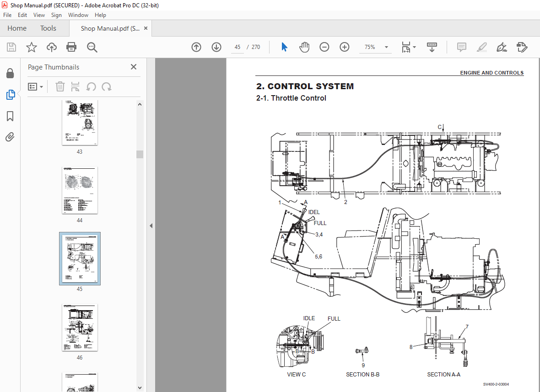Click the '2. CONTROL SYSTEM' heading
The width and height of the screenshot is (540, 392).
click(x=305, y=86)
